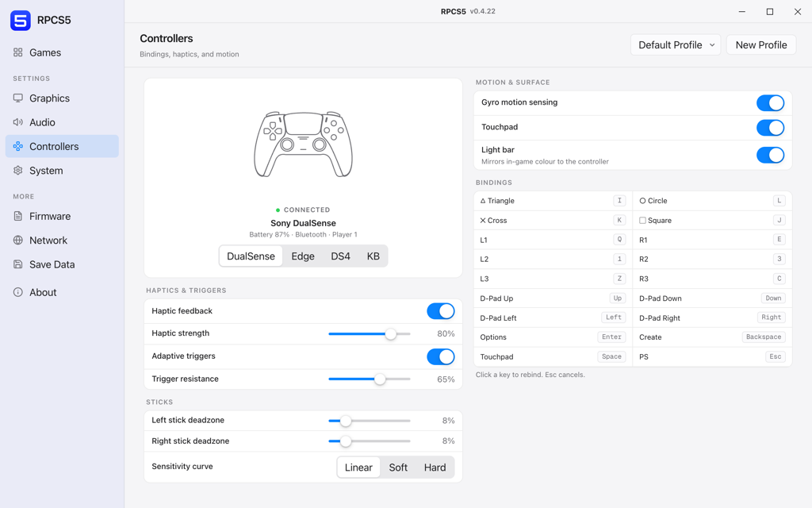
Task: Rebind the R1 key E
Action: [779, 240]
